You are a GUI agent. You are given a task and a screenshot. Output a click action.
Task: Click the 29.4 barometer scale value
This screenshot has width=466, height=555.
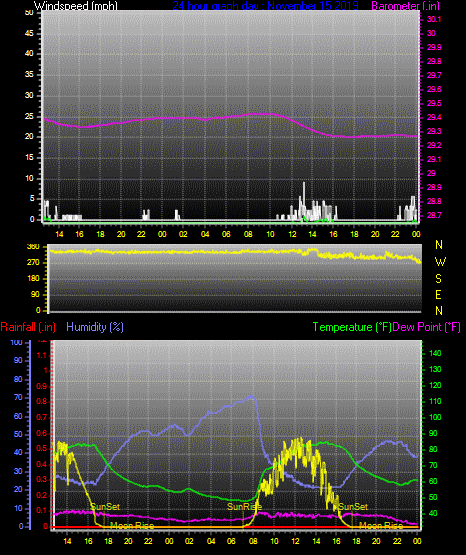pyautogui.click(x=434, y=117)
